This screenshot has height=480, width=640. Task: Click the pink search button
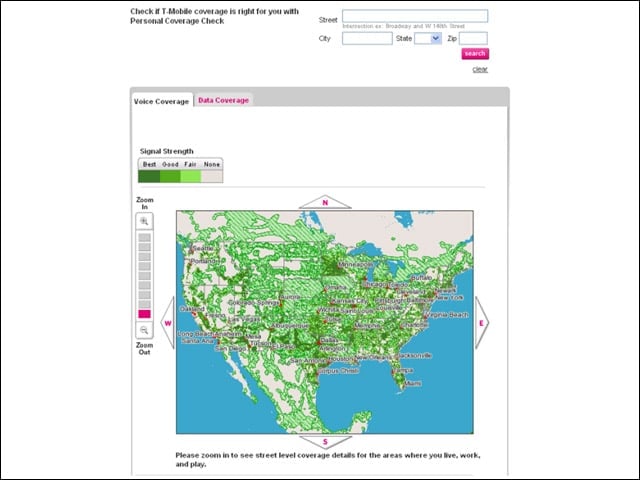475,53
